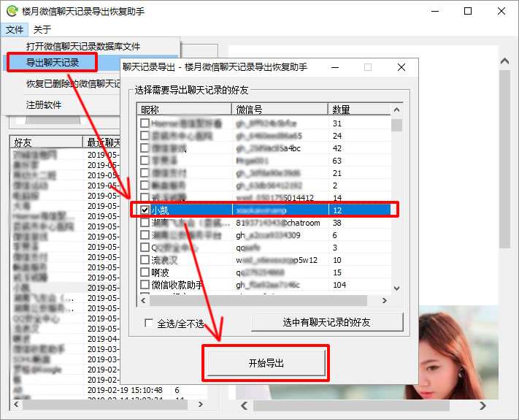Click the 开始导出 button
Screen dimensions: 519x420
coord(266,363)
